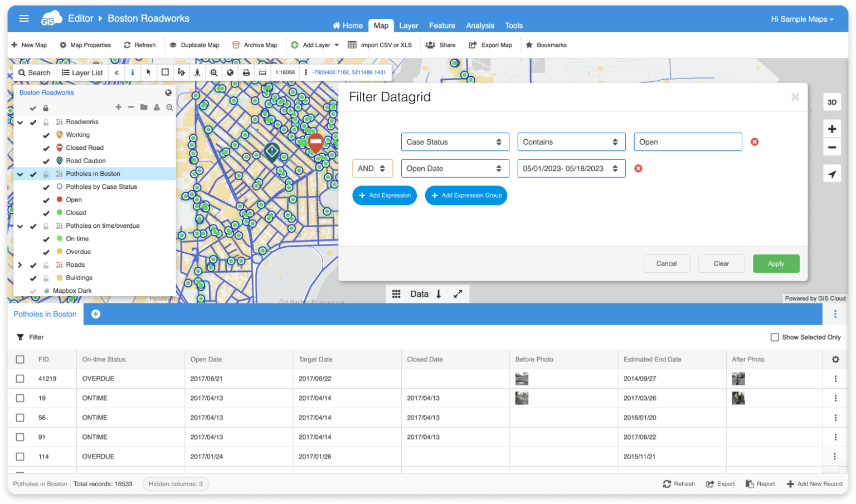
Task: Toggle visibility of the Buildings layer
Action: pyautogui.click(x=33, y=277)
